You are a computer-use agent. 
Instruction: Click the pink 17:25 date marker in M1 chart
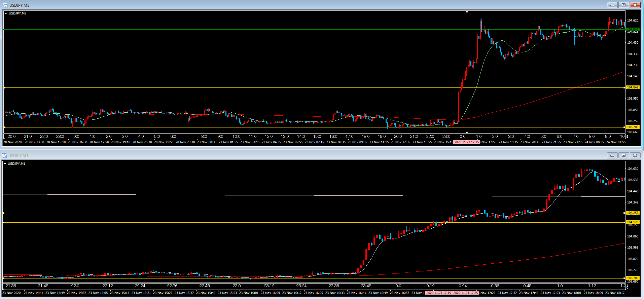(466, 293)
